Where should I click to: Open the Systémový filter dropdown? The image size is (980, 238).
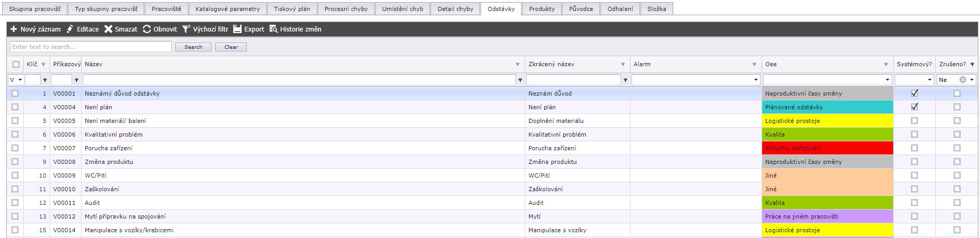pyautogui.click(x=929, y=80)
